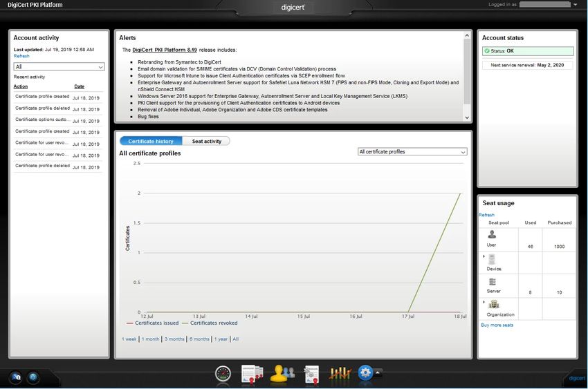
Task: Click the User seats used value 46
Action: [x=531, y=247]
